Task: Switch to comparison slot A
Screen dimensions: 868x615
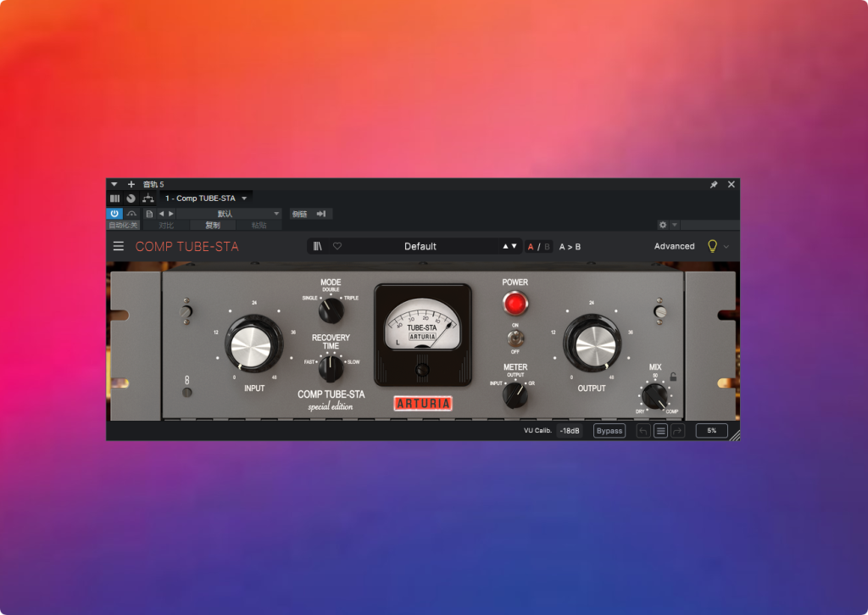Action: point(531,247)
